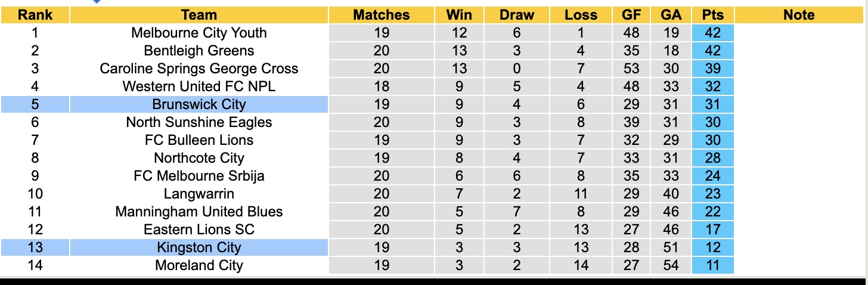The image size is (868, 285).
Task: Click the Rank column header
Action: tap(35, 15)
